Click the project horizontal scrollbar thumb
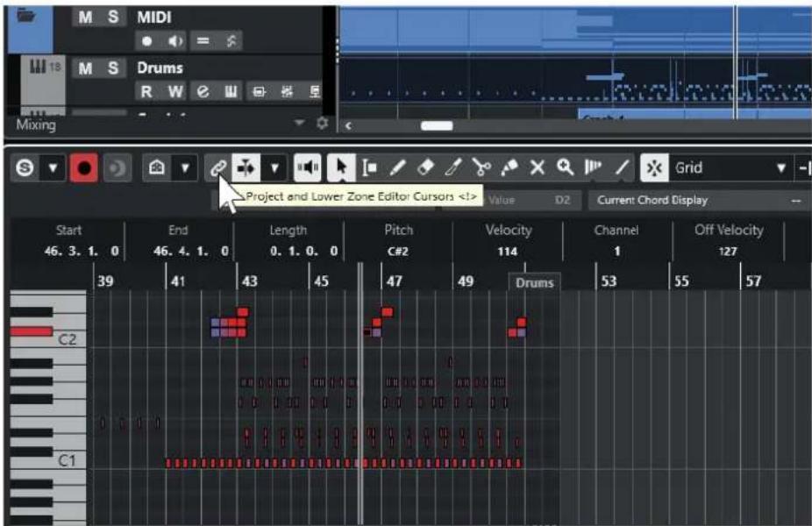Screen dimensions: 812x526 (x=437, y=126)
